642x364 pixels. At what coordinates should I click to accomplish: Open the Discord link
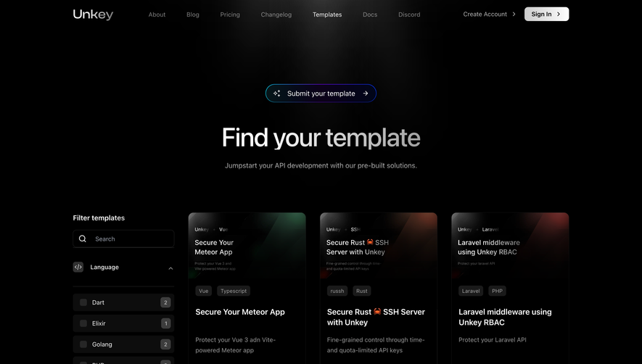point(409,15)
